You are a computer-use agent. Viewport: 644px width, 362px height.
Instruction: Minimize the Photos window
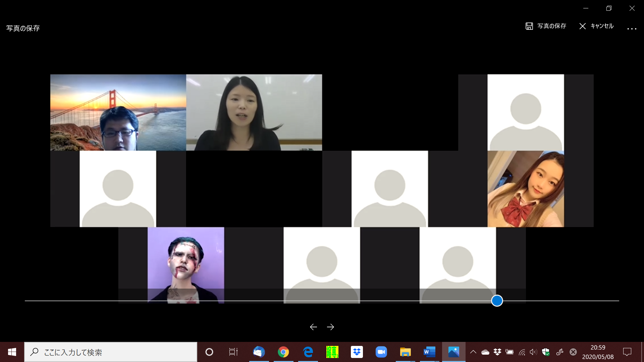click(586, 8)
